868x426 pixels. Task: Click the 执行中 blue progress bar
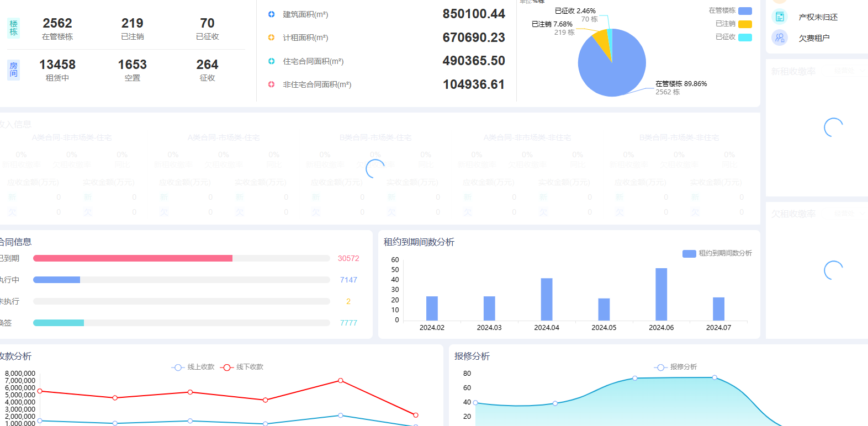coord(56,280)
